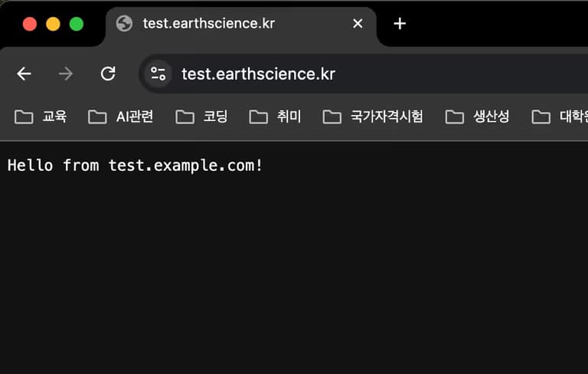The height and width of the screenshot is (374, 588).
Task: Click the yellow minimize window button
Action: (x=53, y=24)
